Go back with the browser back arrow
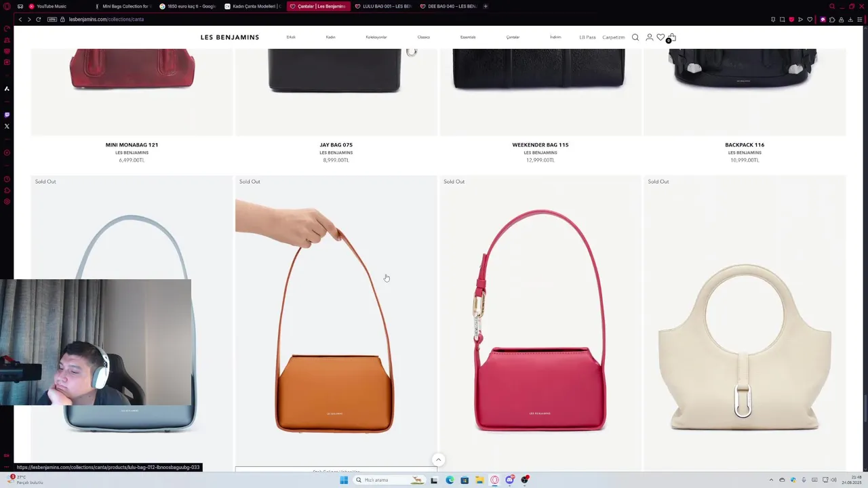The width and height of the screenshot is (868, 488). 20,19
